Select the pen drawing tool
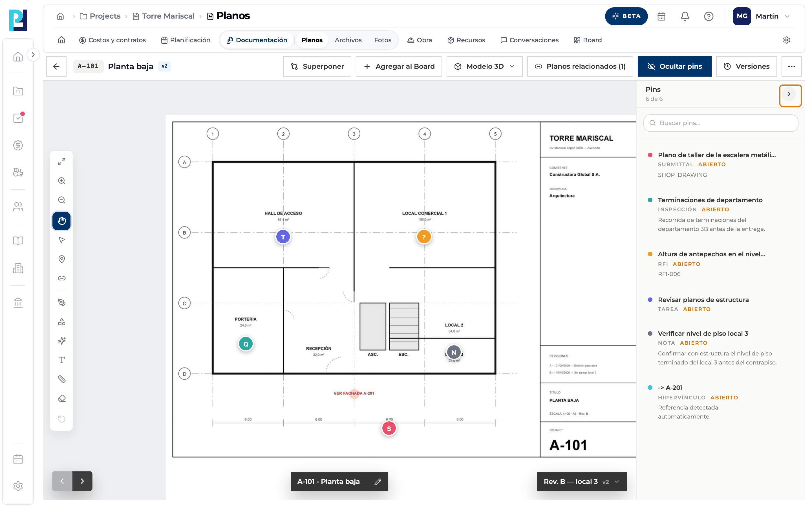The image size is (812, 507). [x=61, y=303]
